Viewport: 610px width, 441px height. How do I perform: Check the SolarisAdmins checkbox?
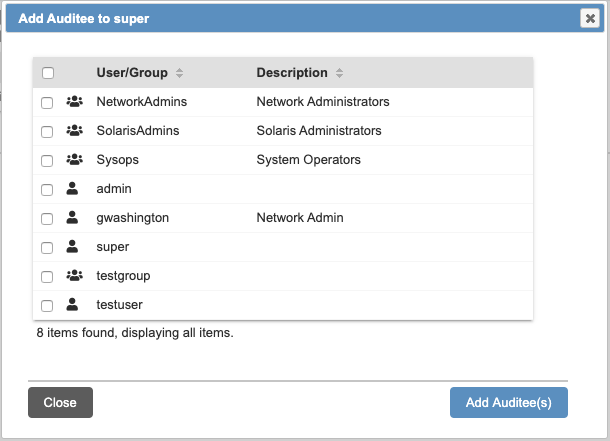[47, 131]
